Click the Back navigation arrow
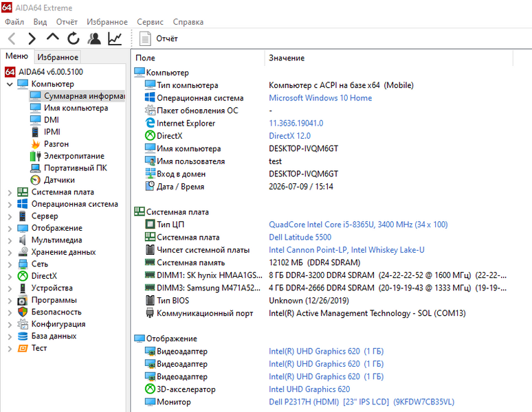The height and width of the screenshot is (412, 532). (12, 38)
